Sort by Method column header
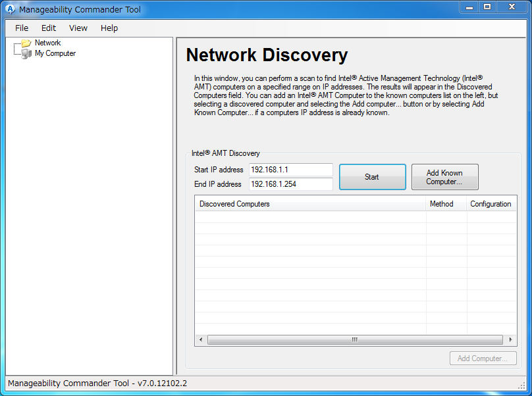 (446, 204)
